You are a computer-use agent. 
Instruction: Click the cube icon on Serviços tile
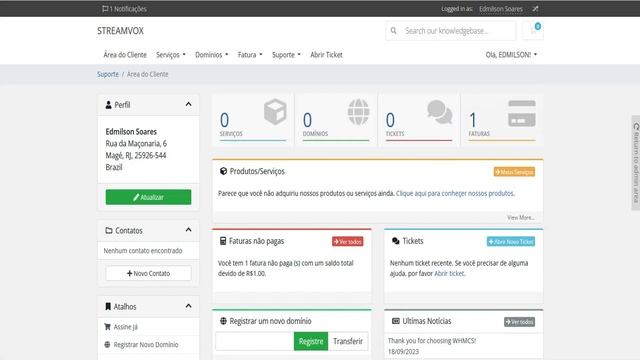pos(275,111)
